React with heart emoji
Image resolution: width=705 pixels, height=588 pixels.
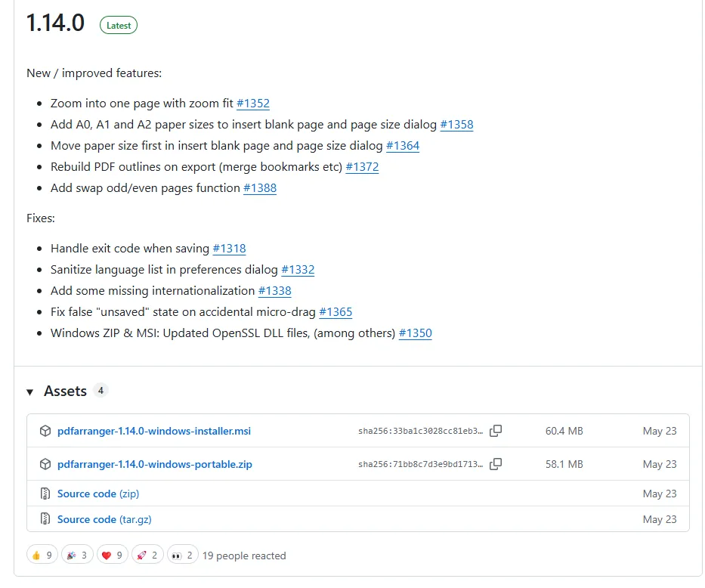113,556
